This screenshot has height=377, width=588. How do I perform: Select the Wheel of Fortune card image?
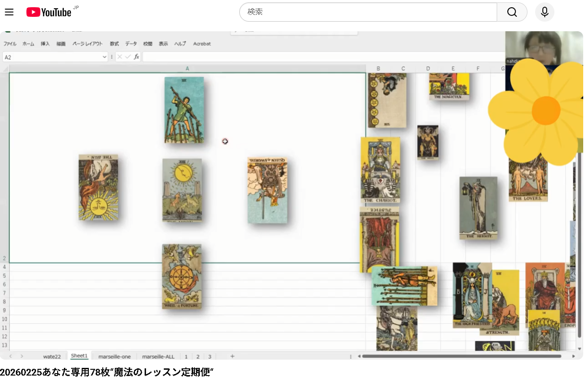point(182,276)
